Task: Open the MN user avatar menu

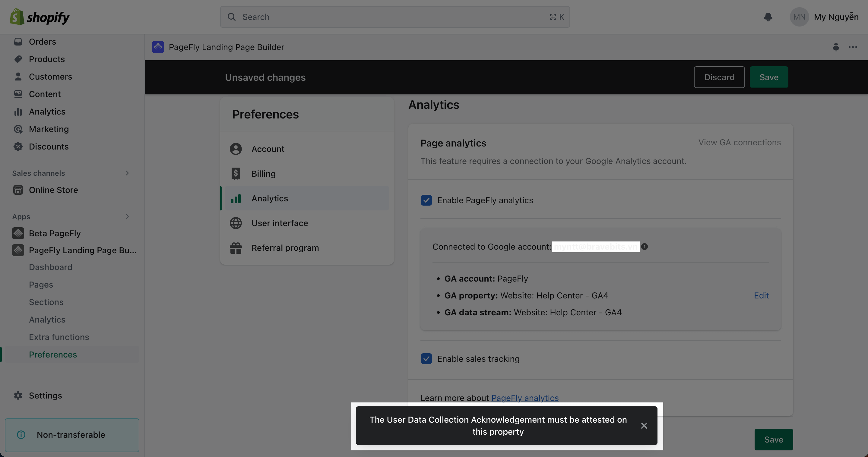Action: [x=799, y=17]
